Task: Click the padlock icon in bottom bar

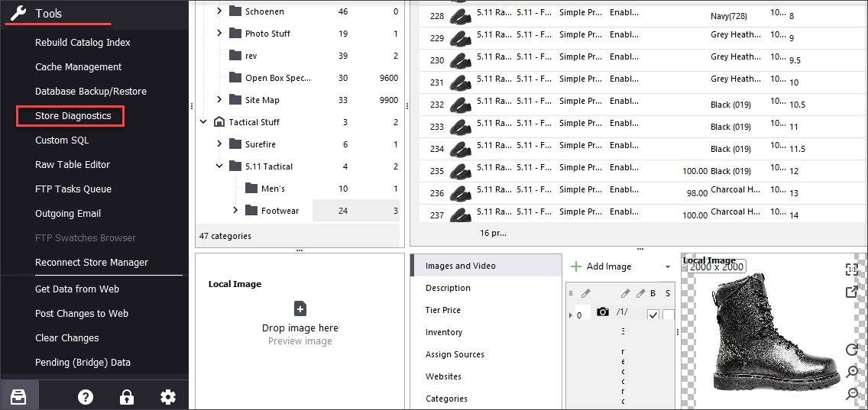Action: pos(127,397)
